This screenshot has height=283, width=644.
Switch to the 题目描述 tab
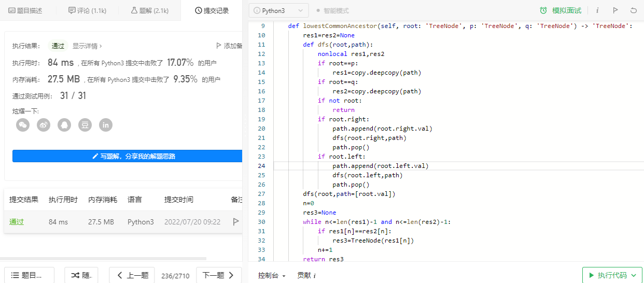coord(26,10)
